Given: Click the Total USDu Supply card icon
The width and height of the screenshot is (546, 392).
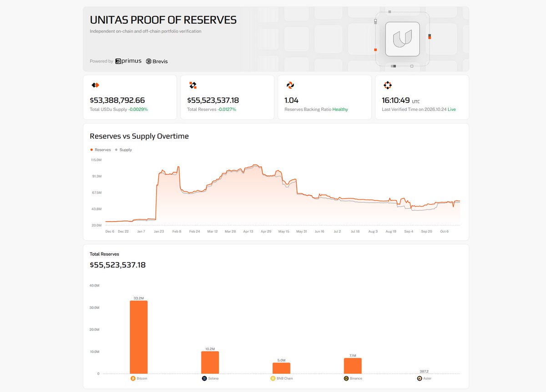Looking at the screenshot, I should tap(95, 85).
